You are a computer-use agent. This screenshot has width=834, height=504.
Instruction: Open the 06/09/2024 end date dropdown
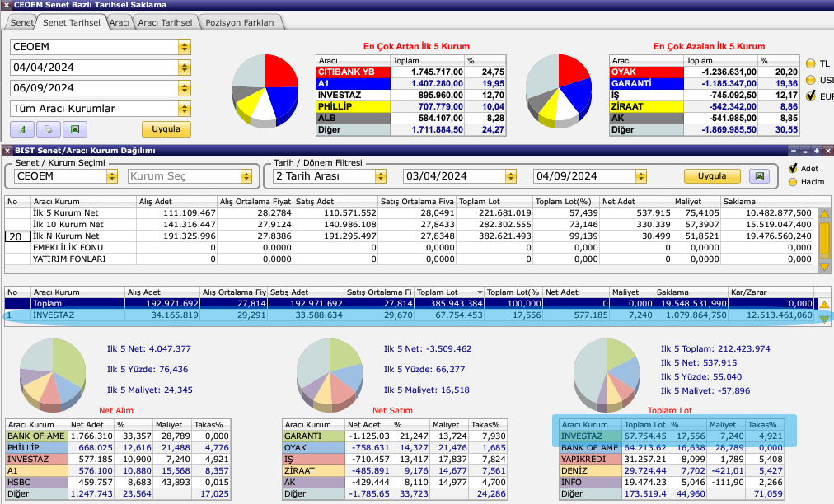coord(185,88)
